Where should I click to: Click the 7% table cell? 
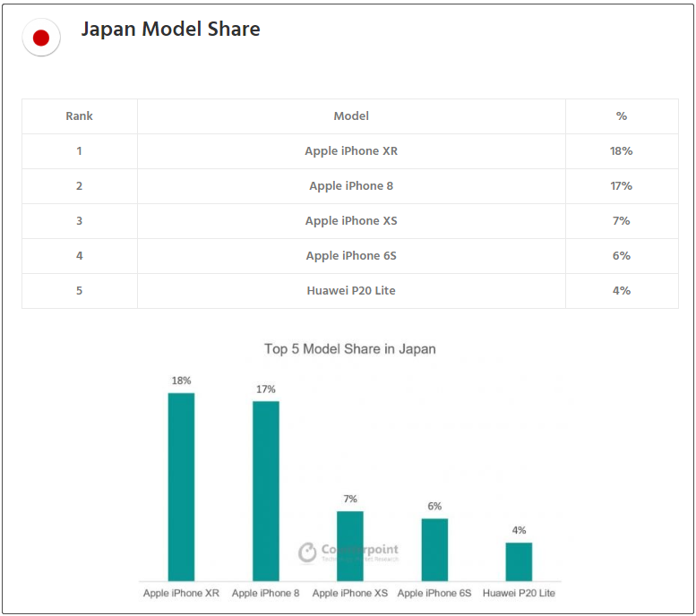(622, 221)
